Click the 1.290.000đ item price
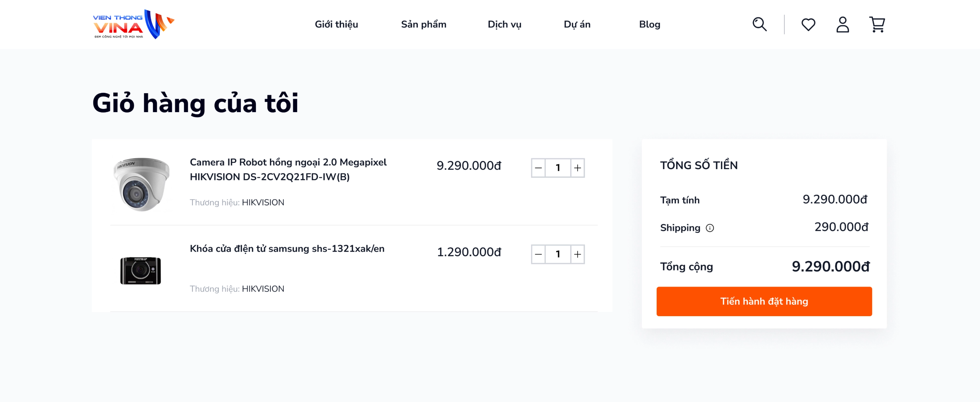 (469, 252)
